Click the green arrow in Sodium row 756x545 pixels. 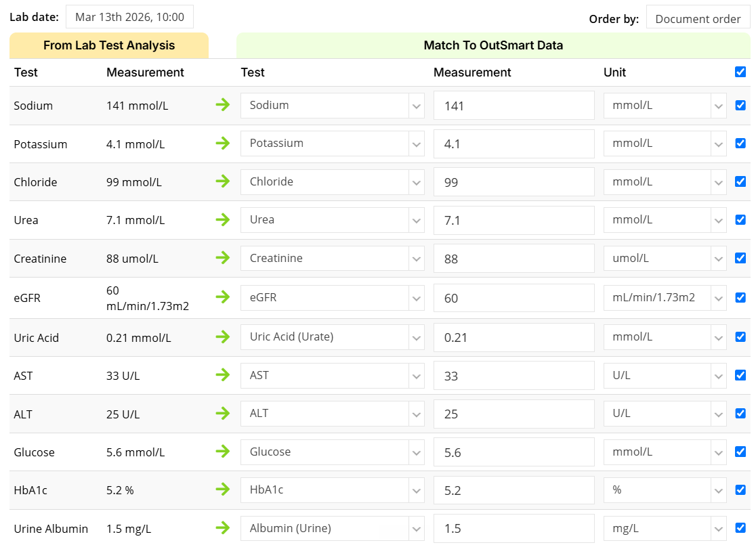pyautogui.click(x=223, y=104)
